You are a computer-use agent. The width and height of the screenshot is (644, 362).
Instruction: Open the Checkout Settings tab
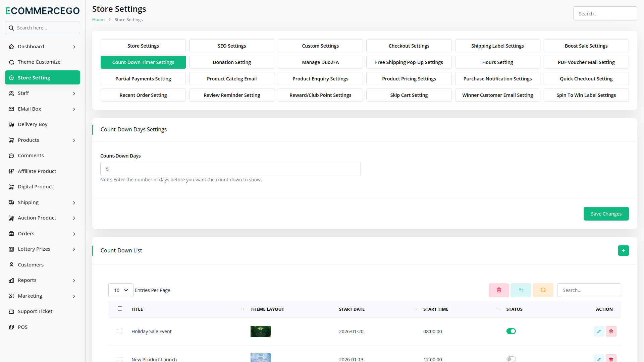[409, 46]
